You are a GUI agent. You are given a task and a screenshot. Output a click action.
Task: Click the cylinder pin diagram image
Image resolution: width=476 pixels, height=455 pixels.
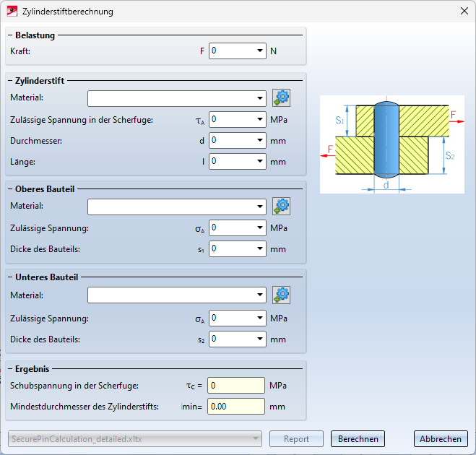click(392, 144)
